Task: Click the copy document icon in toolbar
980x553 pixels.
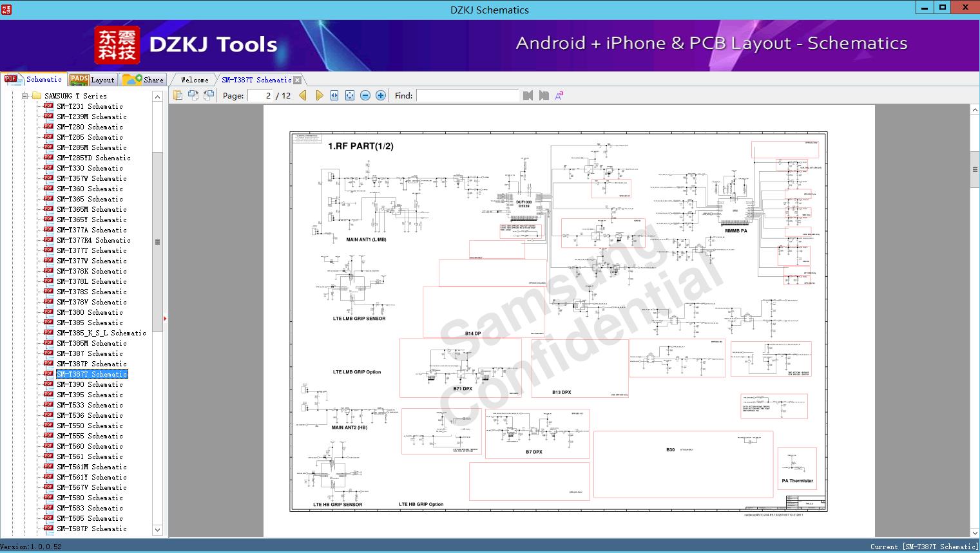Action: [178, 95]
